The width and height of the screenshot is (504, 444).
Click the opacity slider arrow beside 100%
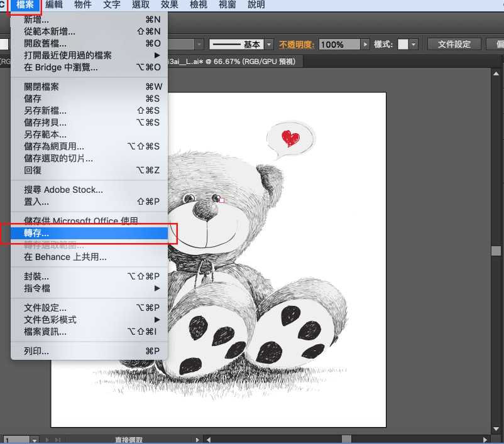[365, 45]
